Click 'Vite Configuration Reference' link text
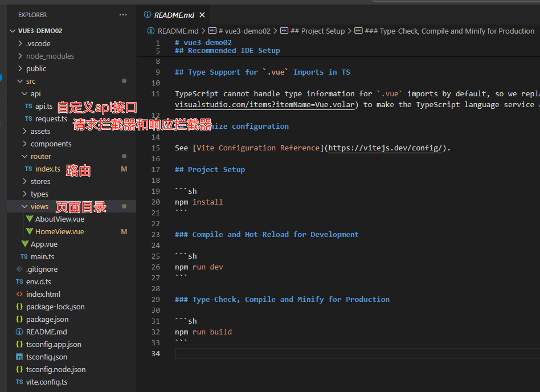540x392 pixels. pyautogui.click(x=258, y=148)
